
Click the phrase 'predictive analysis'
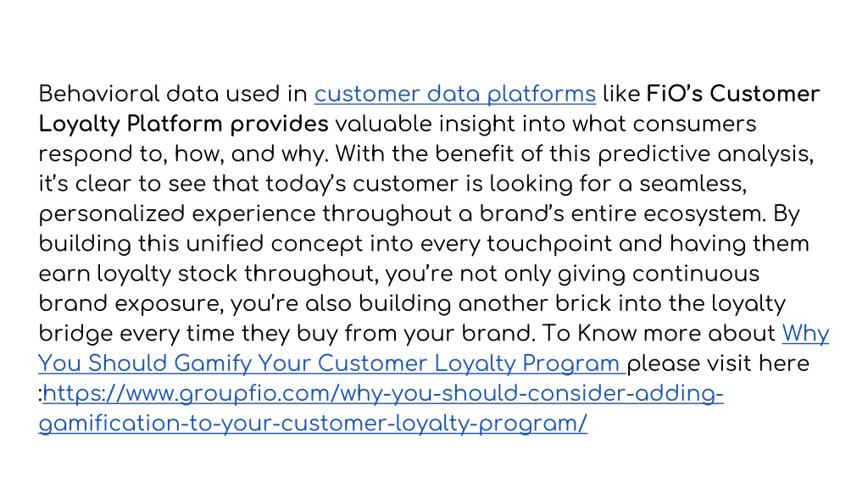(x=704, y=154)
